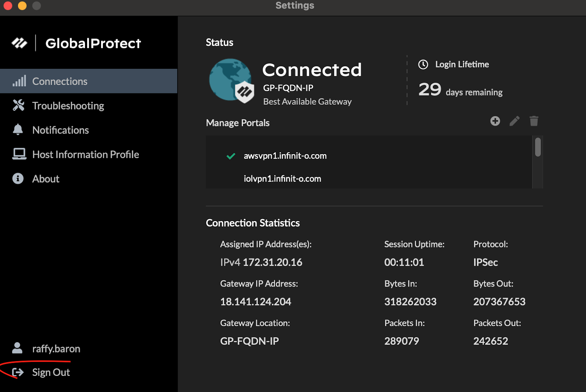586x392 pixels.
Task: Open the Connections section
Action: coord(89,81)
